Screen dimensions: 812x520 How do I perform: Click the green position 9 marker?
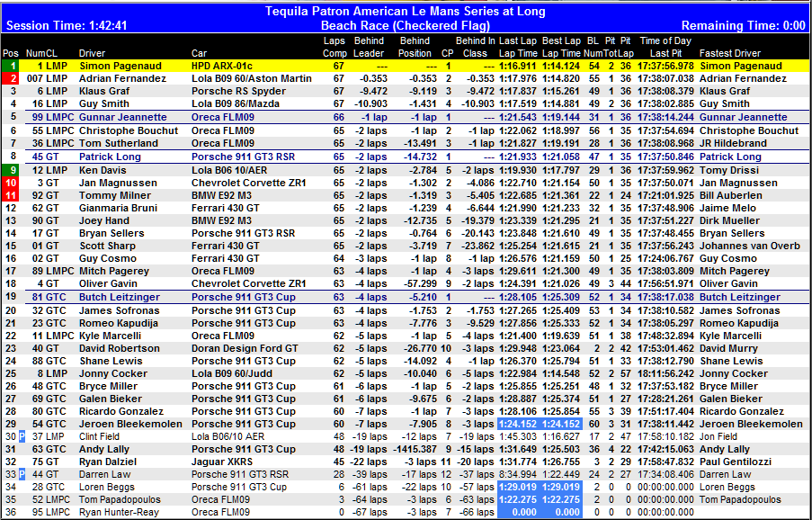10,170
